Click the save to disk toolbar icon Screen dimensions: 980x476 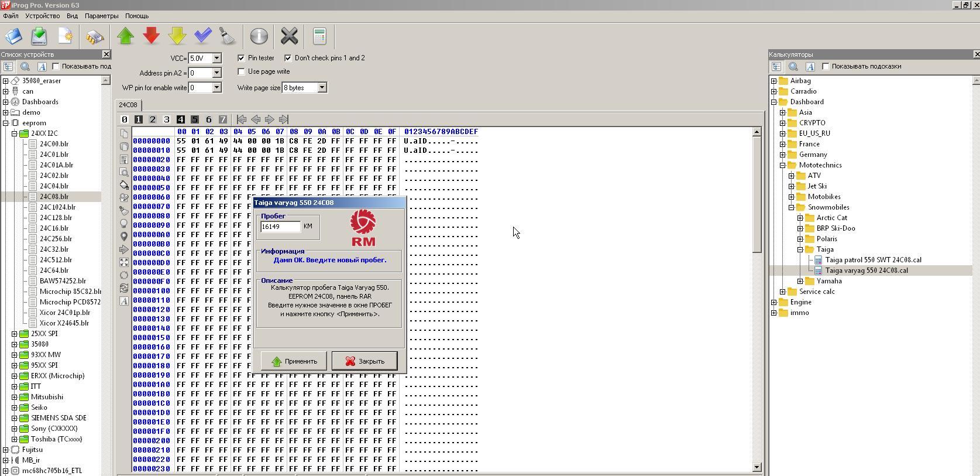click(39, 36)
